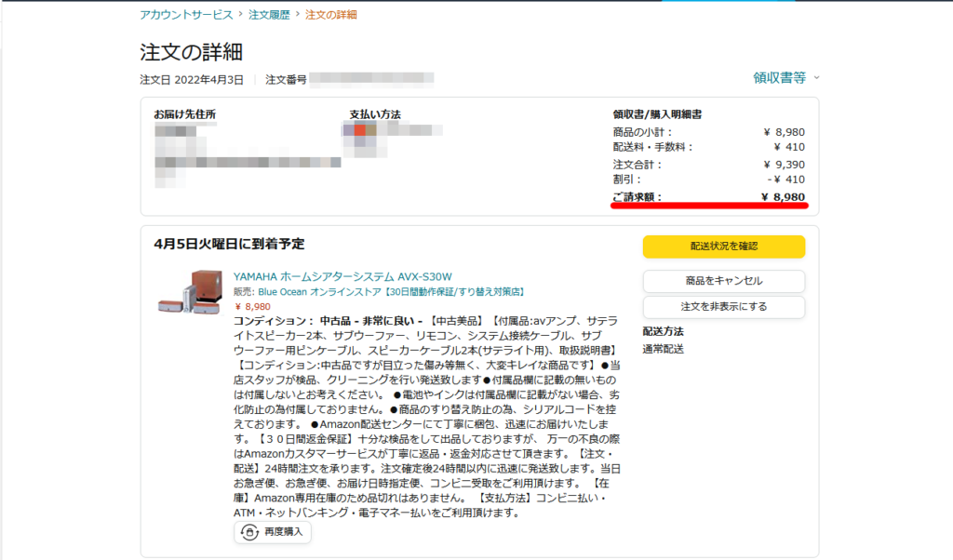This screenshot has width=953, height=560.
Task: Navigate to 注文履歴 breadcrumb
Action: (x=270, y=15)
